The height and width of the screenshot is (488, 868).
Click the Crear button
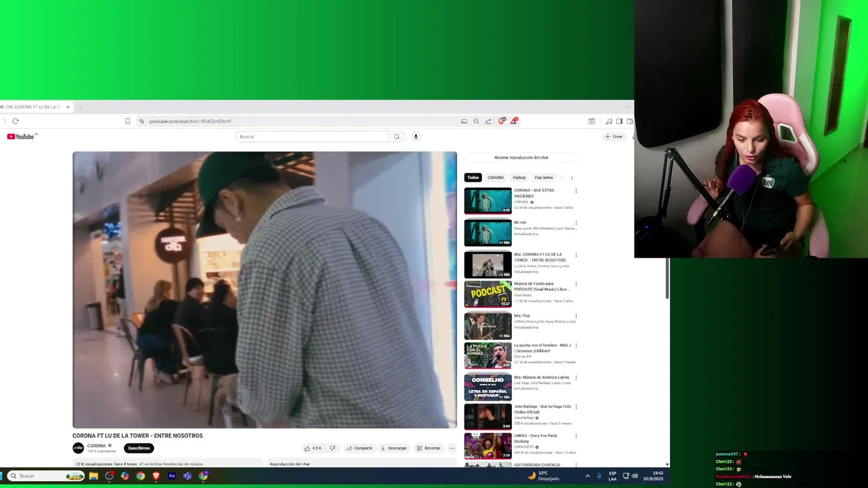click(x=614, y=136)
